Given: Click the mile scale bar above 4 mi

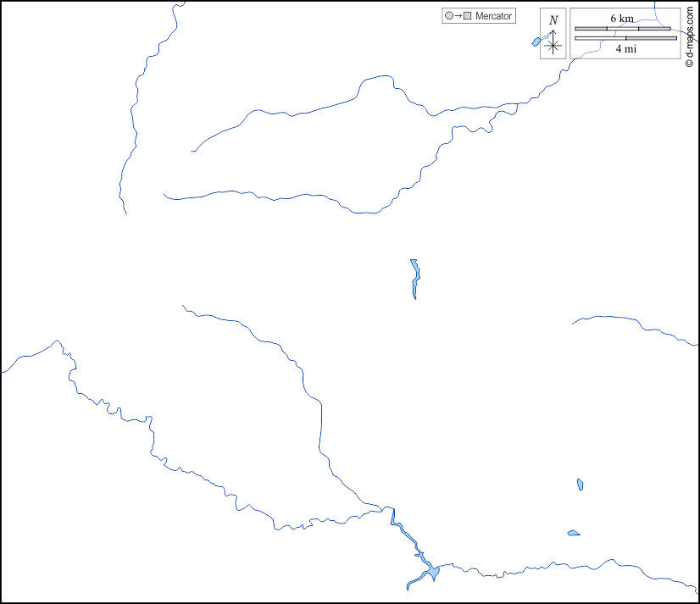Looking at the screenshot, I should (x=625, y=38).
